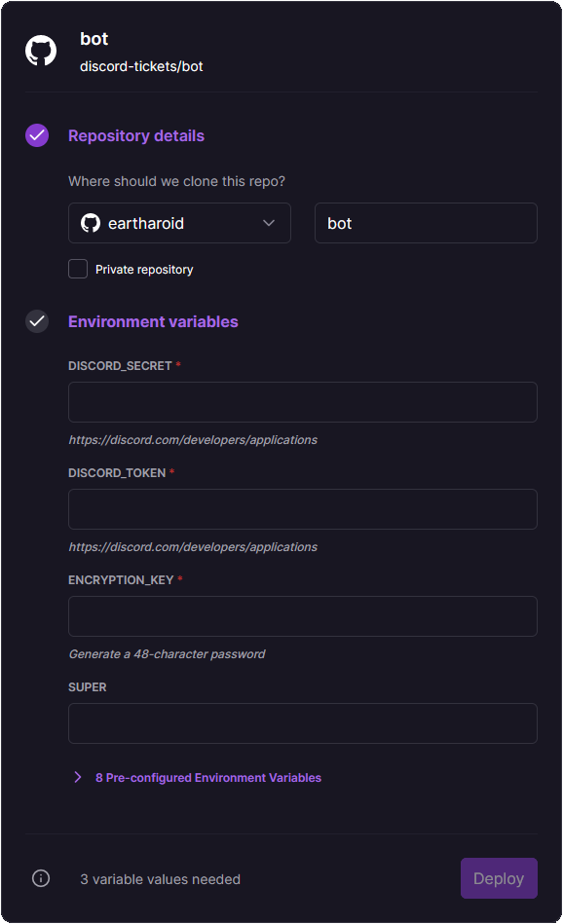Click the ENCRYPTION_KEY input field

click(302, 615)
